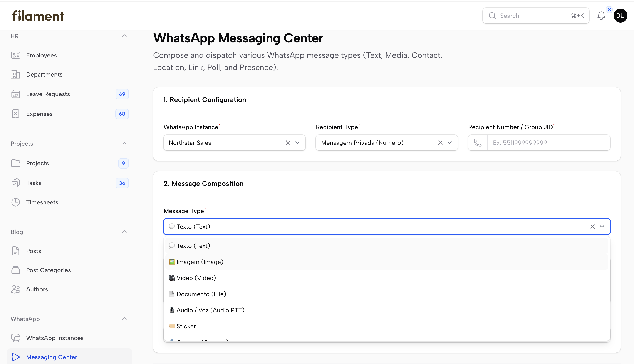Click the Mensagem Privada (Número) select
634x364 pixels.
pyautogui.click(x=387, y=143)
